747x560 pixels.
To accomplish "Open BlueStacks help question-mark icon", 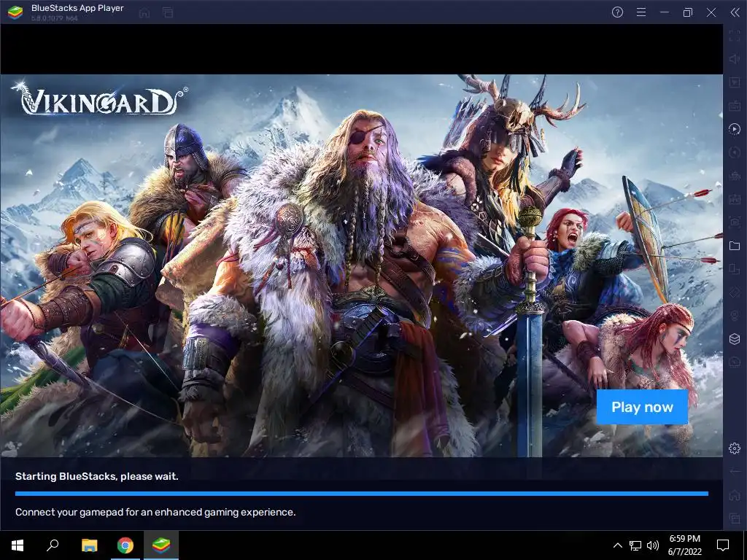I will pyautogui.click(x=617, y=12).
